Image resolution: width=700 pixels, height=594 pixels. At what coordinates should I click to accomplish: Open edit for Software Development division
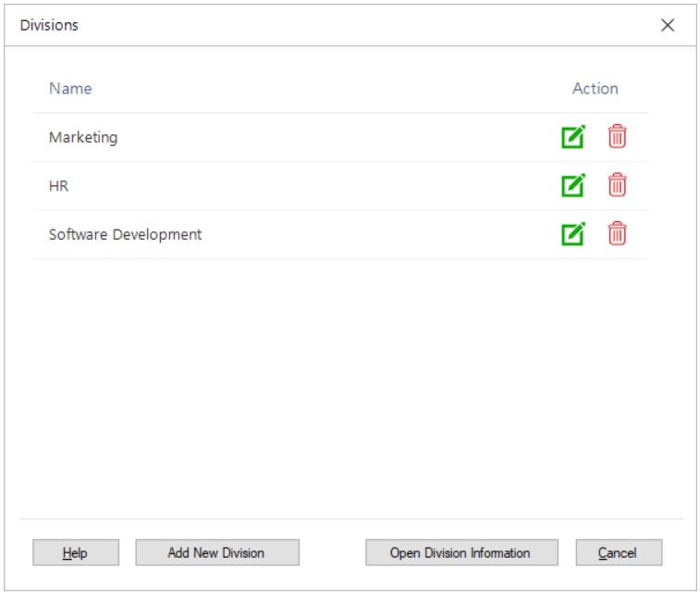[x=573, y=234]
